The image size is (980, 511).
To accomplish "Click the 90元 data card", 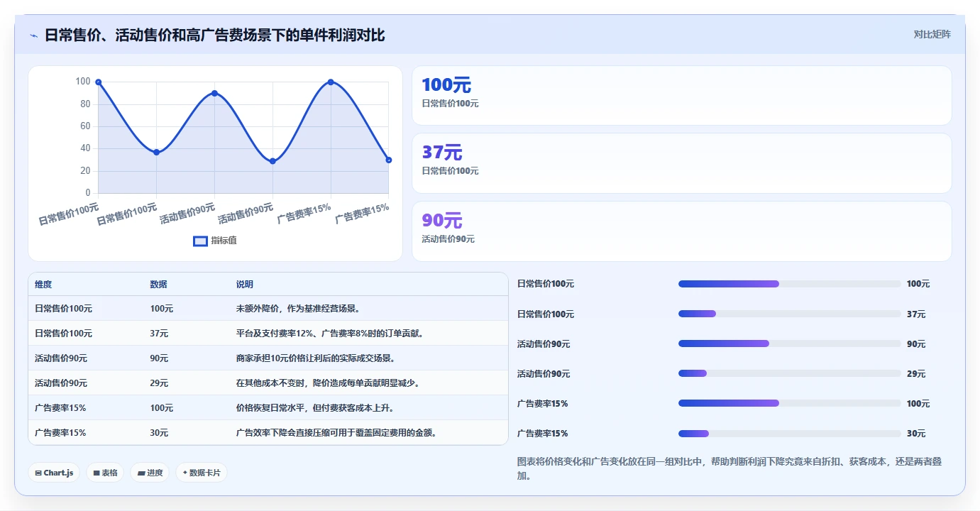I will (682, 231).
